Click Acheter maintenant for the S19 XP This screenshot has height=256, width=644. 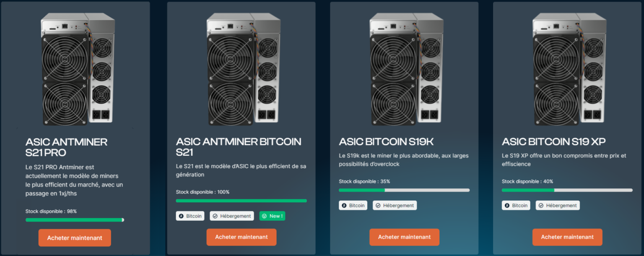tap(567, 237)
